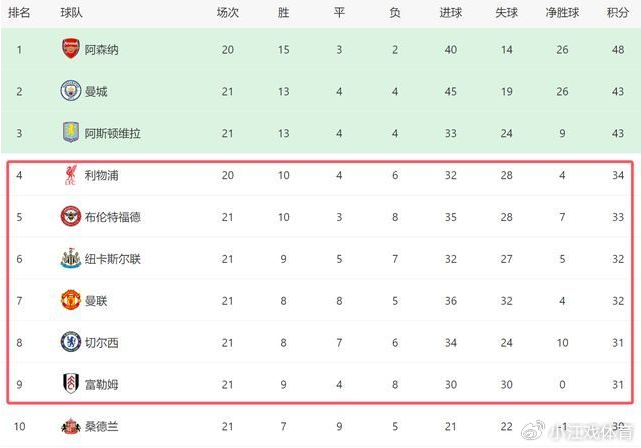641x448 pixels.
Task: Select the 排名 column header
Action: pos(18,12)
